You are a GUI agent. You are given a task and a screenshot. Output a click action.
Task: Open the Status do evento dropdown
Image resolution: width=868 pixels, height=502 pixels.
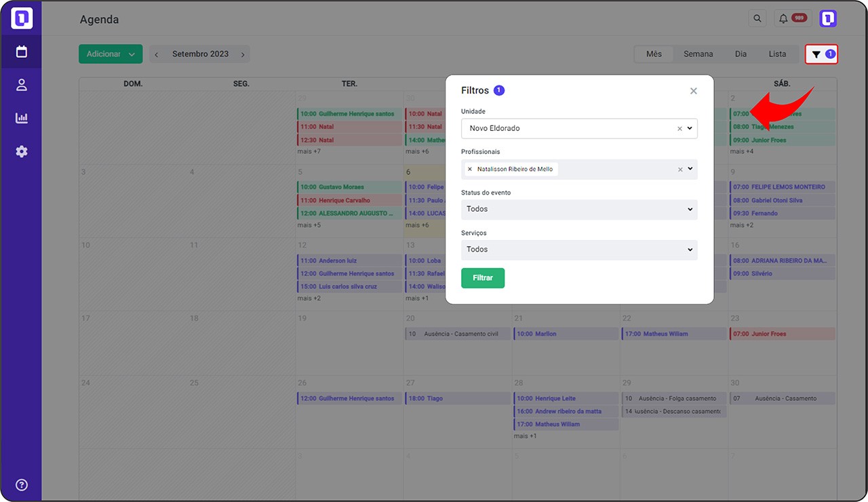pyautogui.click(x=579, y=210)
